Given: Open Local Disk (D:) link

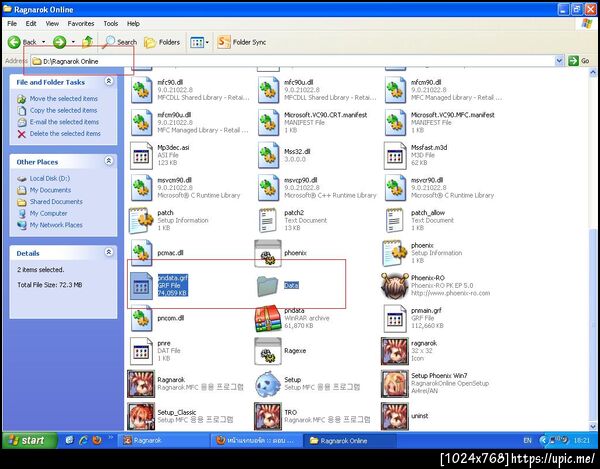Looking at the screenshot, I should [50, 179].
